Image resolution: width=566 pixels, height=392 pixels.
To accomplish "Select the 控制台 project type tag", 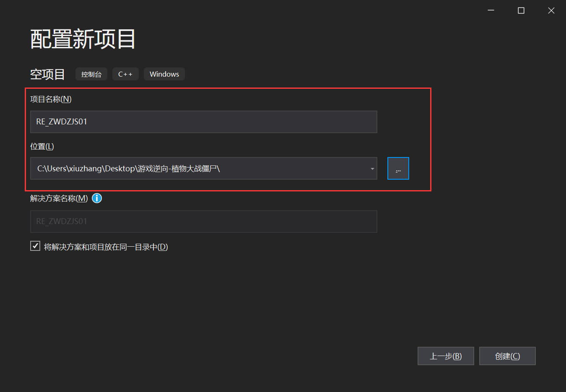I will click(x=91, y=74).
